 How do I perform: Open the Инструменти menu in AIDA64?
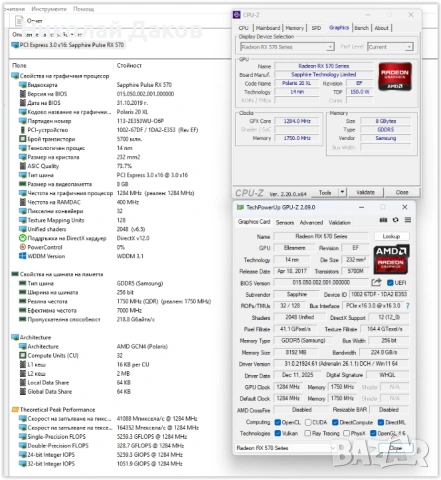[49, 9]
